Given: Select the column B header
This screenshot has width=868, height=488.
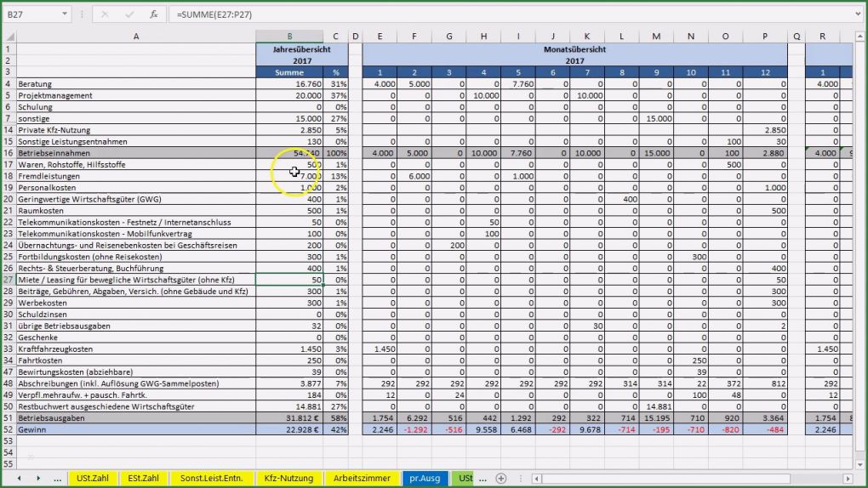Looking at the screenshot, I should click(289, 36).
